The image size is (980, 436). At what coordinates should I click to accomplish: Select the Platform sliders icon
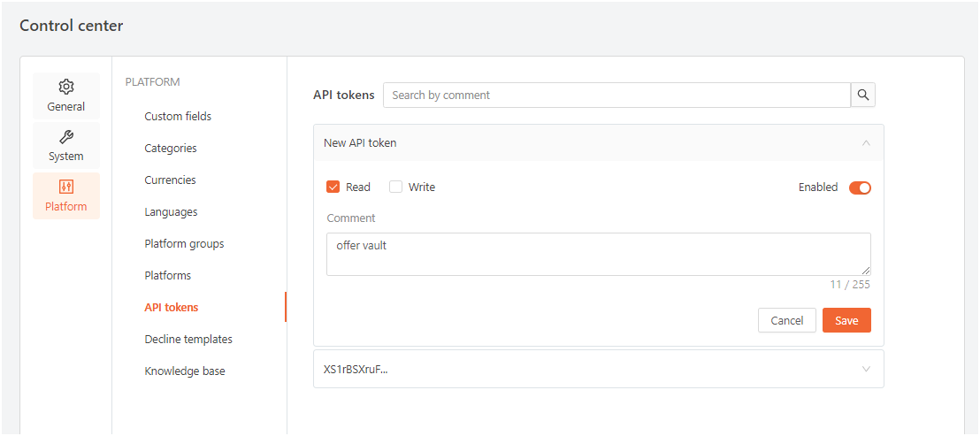[66, 186]
